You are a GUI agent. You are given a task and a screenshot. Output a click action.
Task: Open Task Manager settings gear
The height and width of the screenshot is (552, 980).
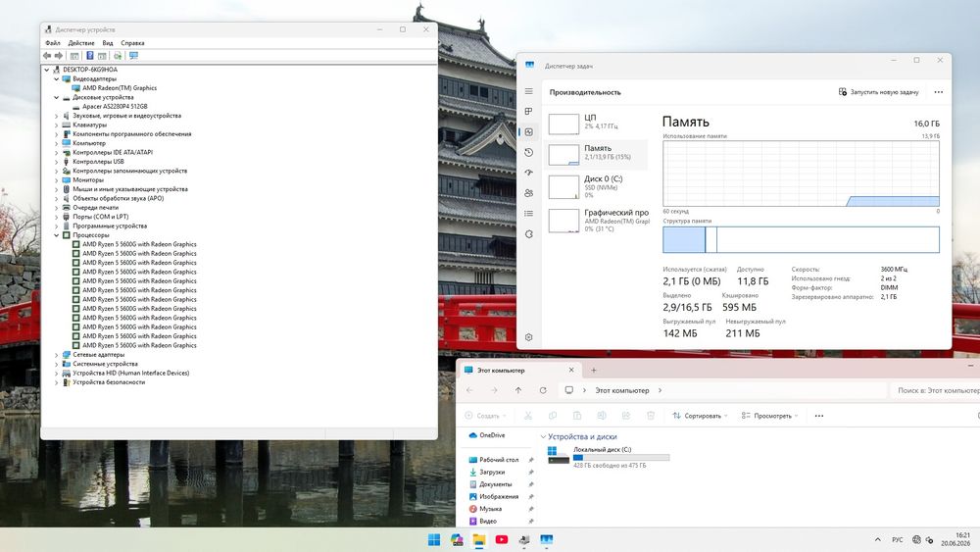pos(529,337)
